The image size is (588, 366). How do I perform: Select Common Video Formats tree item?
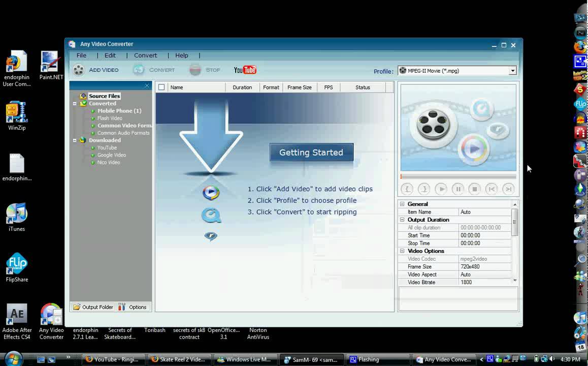(124, 126)
